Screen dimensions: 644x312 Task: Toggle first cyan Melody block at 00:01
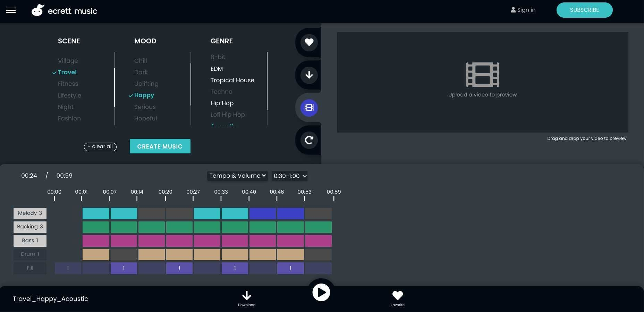click(96, 213)
